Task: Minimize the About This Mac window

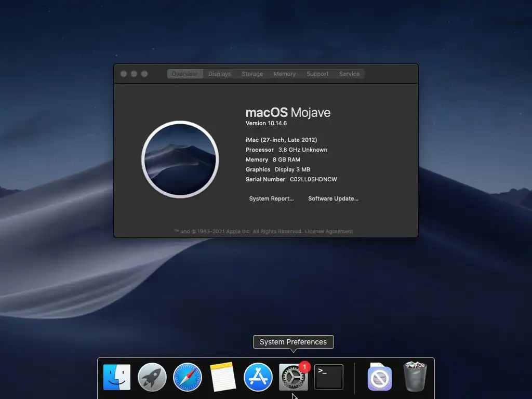Action: (134, 74)
